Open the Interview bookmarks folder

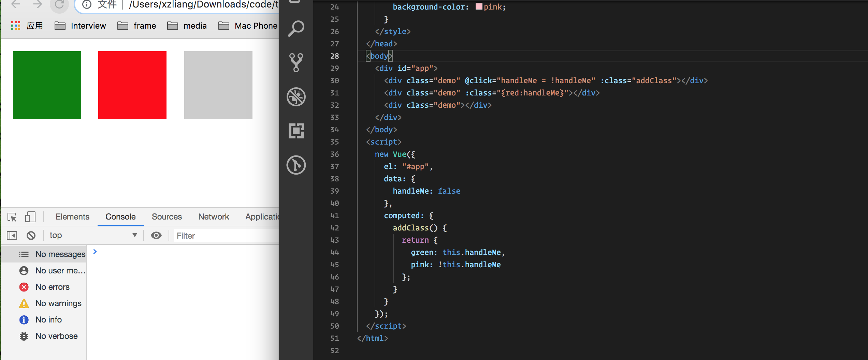[80, 26]
